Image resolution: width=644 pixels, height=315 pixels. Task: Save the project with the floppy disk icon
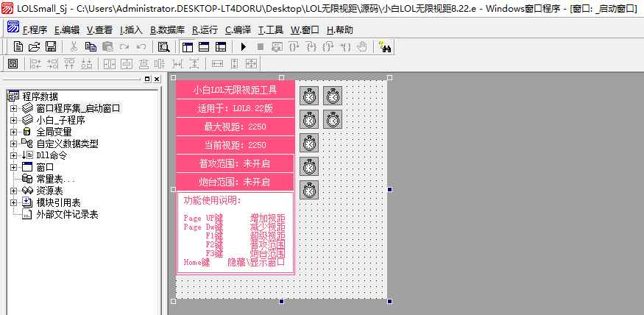50,46
